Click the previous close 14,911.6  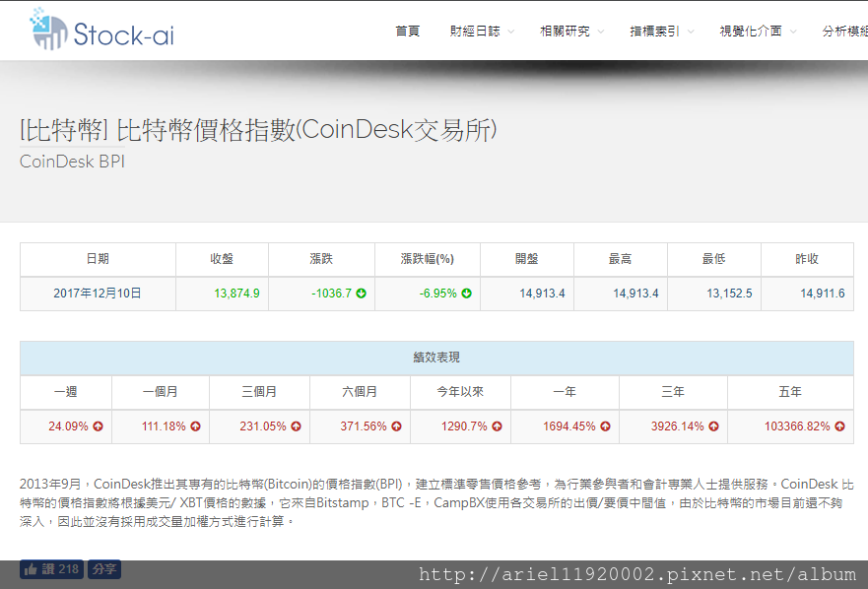pyautogui.click(x=823, y=294)
